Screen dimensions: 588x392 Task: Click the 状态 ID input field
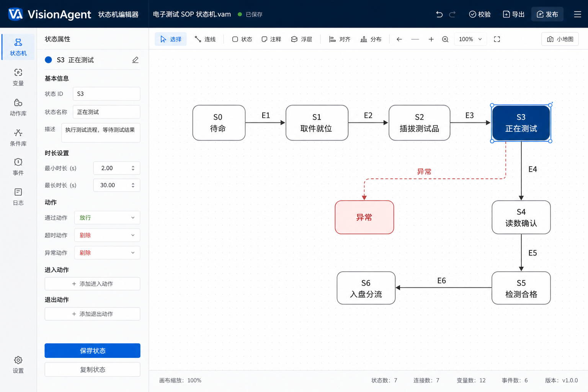coord(106,94)
